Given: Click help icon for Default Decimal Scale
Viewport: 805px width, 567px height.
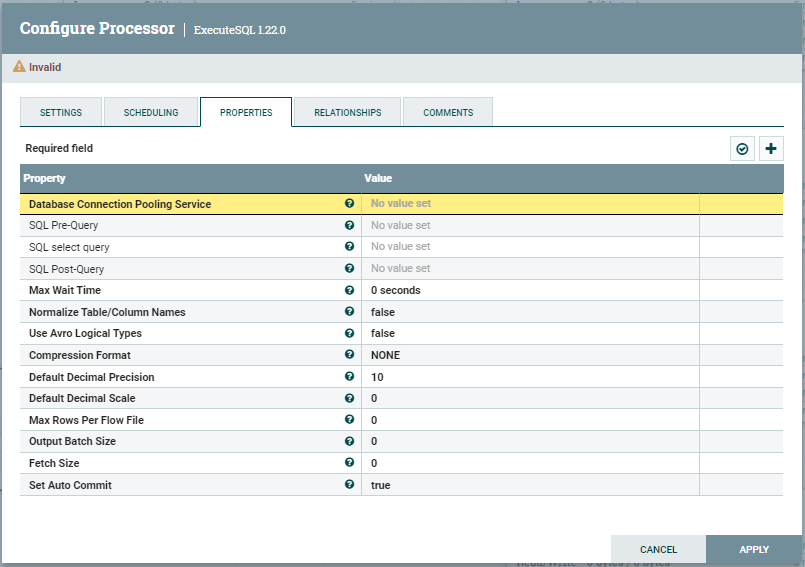Looking at the screenshot, I should tap(350, 398).
